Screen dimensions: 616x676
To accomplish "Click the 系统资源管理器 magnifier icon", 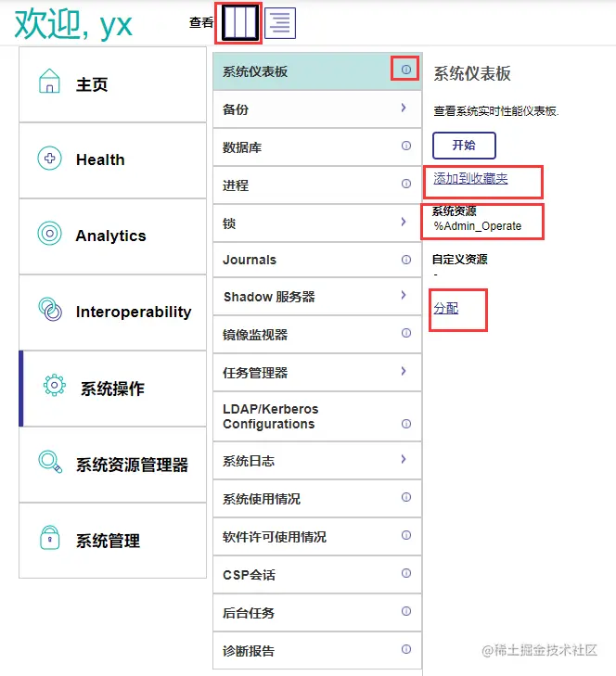I will point(49,462).
